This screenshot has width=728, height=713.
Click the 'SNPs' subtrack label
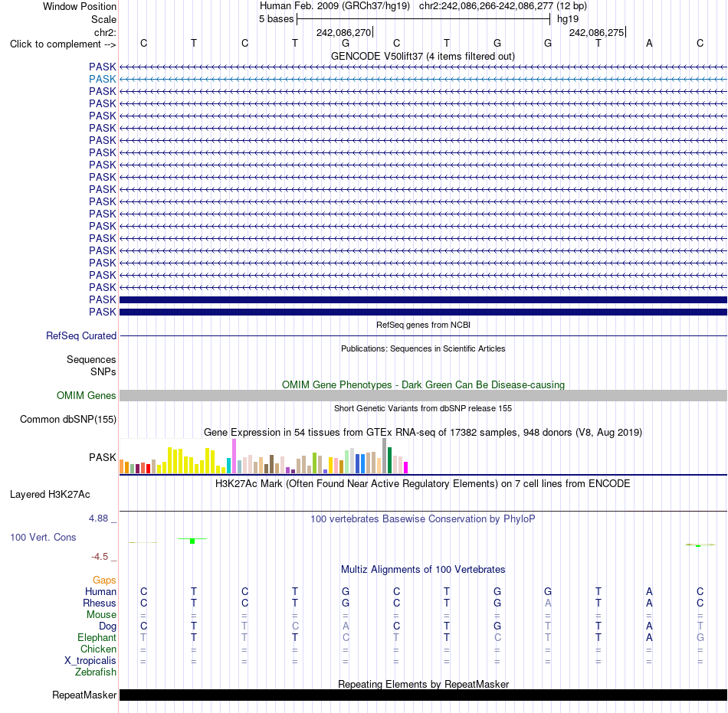(x=103, y=371)
